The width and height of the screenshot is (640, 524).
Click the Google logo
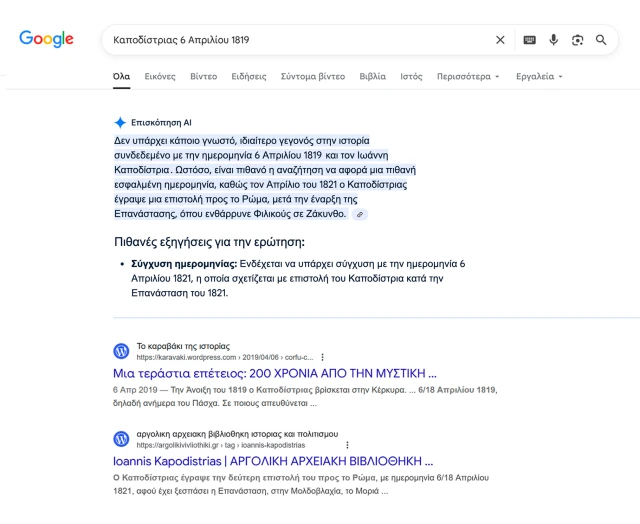(x=46, y=39)
